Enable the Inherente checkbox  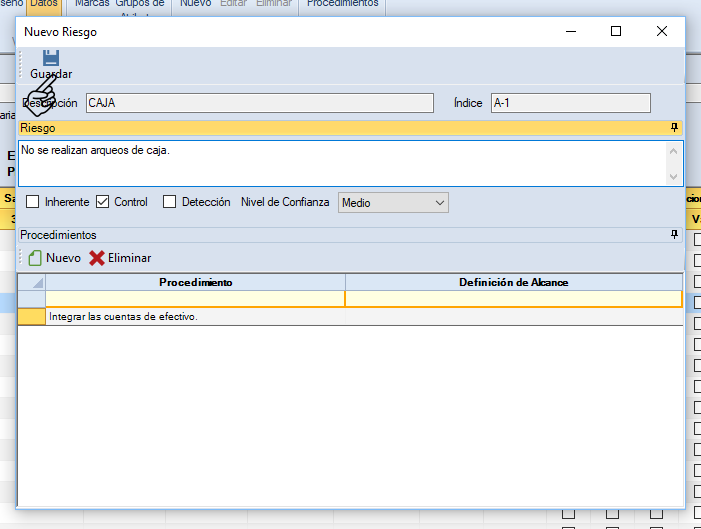[33, 202]
